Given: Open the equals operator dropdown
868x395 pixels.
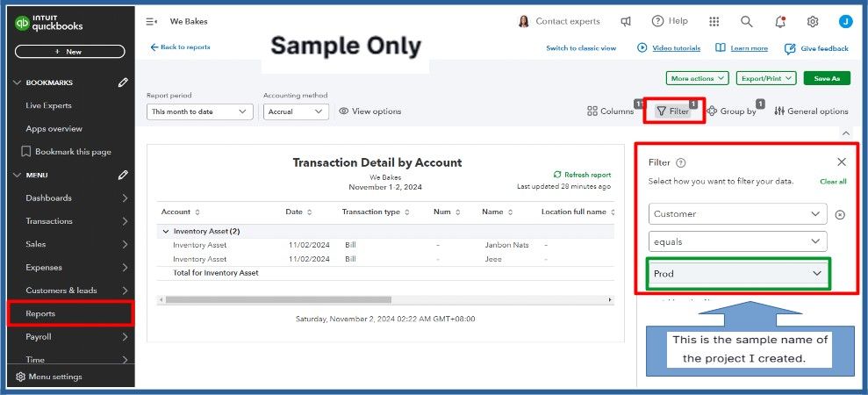Looking at the screenshot, I should pos(738,241).
